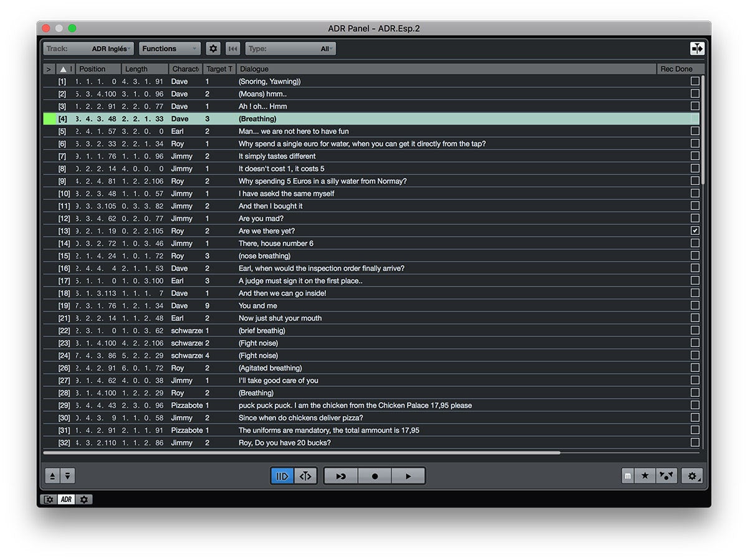Open the gear settings menu at bottom right
Image resolution: width=748 pixels, height=560 pixels.
coord(692,476)
